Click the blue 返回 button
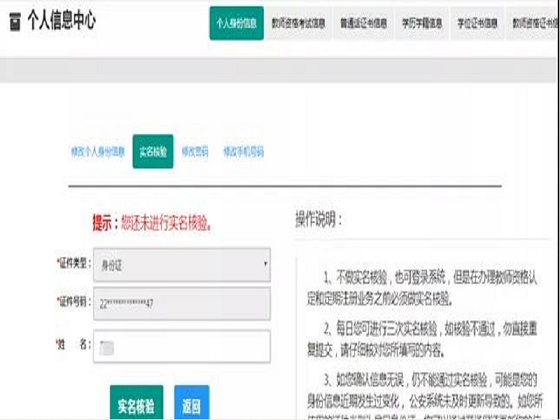560x420 pixels. point(191,403)
